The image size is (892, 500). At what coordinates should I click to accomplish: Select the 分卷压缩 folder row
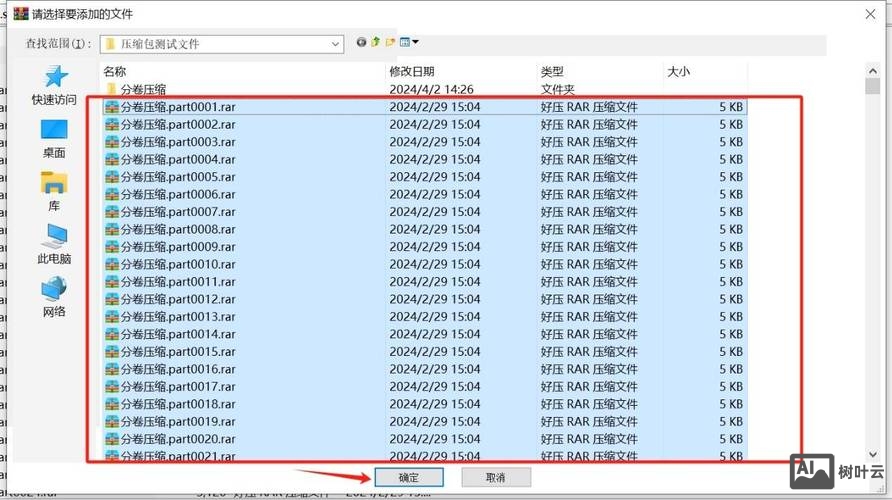point(424,89)
